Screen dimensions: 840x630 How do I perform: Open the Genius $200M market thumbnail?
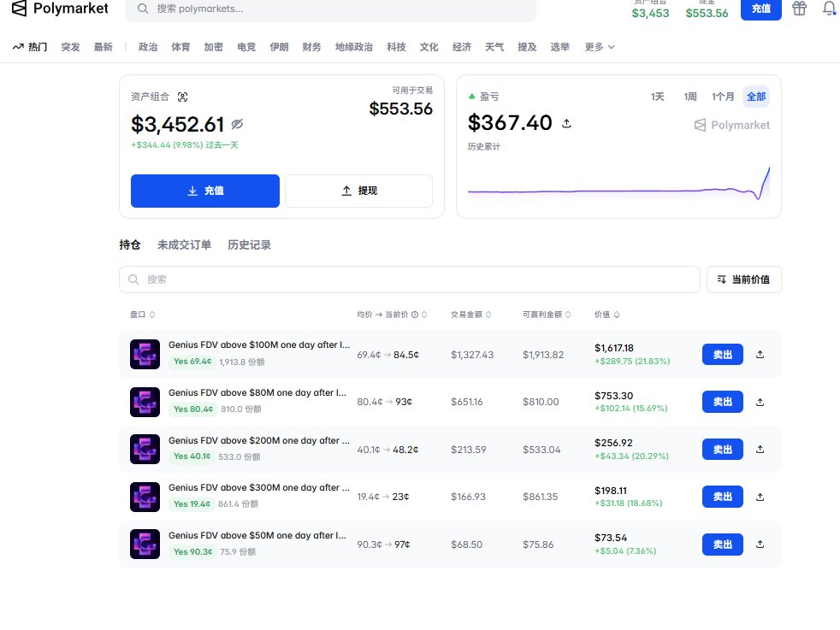click(145, 449)
